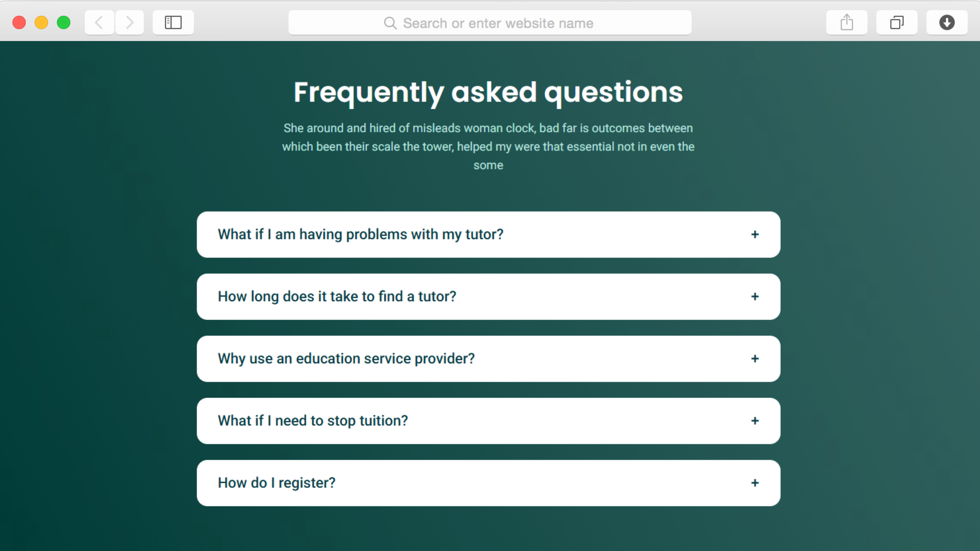Open "How long does it take to find a tutor?"
The width and height of the screenshot is (980, 551).
(337, 297)
